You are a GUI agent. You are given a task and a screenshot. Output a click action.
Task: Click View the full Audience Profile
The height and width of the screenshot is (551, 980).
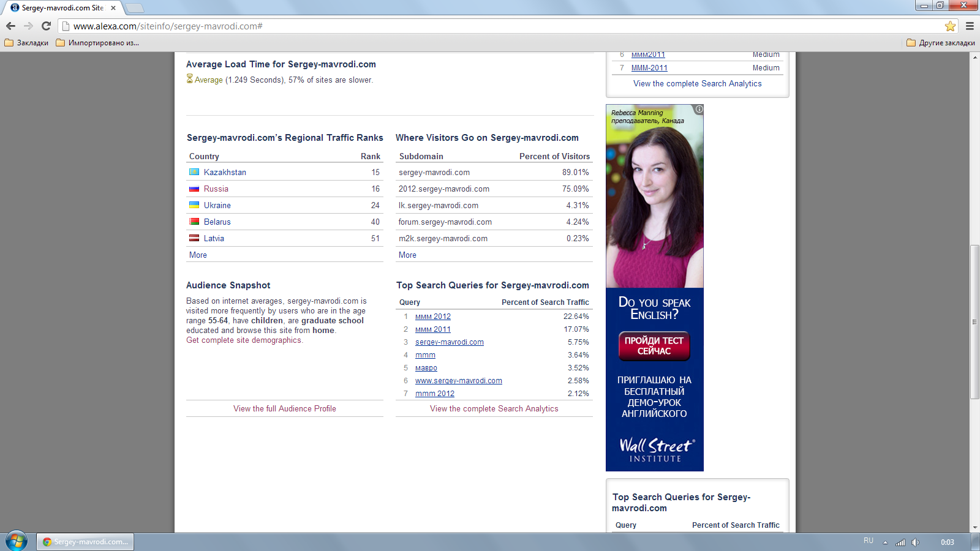285,408
